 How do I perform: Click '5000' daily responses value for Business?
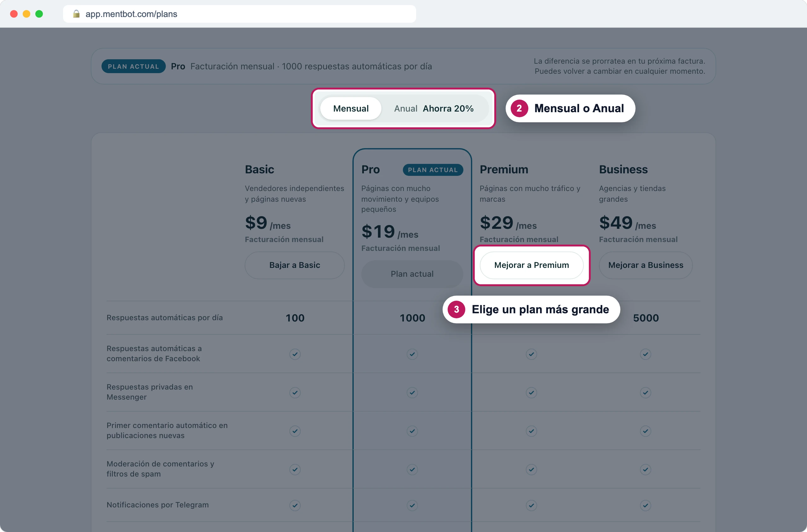(x=646, y=318)
